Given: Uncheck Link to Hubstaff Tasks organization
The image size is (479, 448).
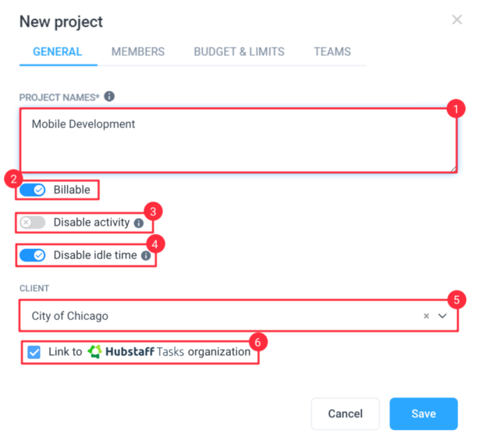Looking at the screenshot, I should click(34, 352).
